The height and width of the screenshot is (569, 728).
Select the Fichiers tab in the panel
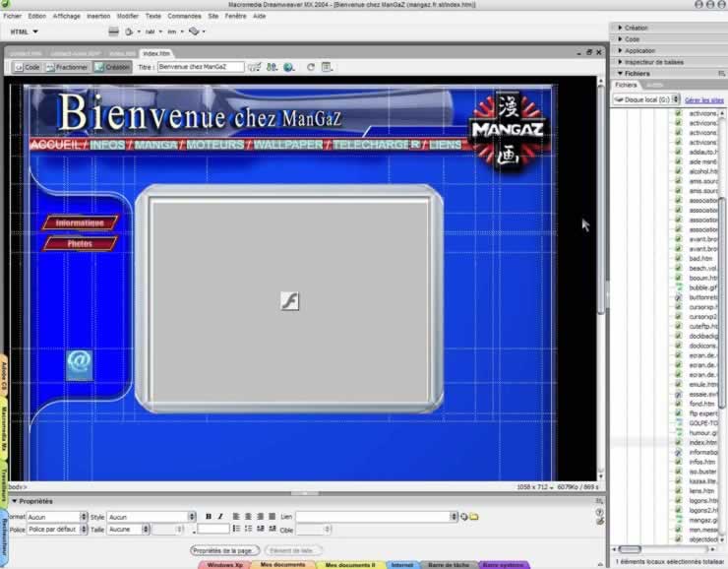point(626,85)
